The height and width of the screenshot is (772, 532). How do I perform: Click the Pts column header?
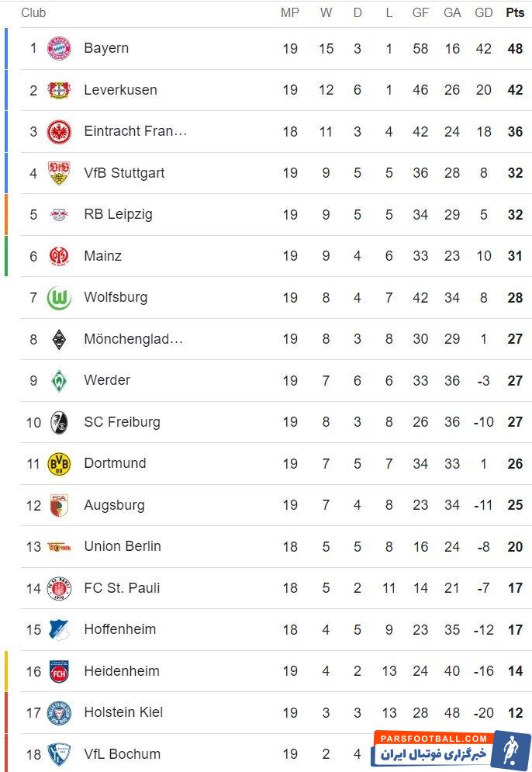pos(515,12)
